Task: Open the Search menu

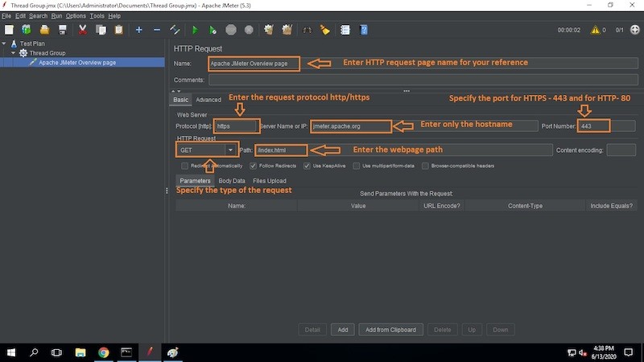Action: point(38,16)
